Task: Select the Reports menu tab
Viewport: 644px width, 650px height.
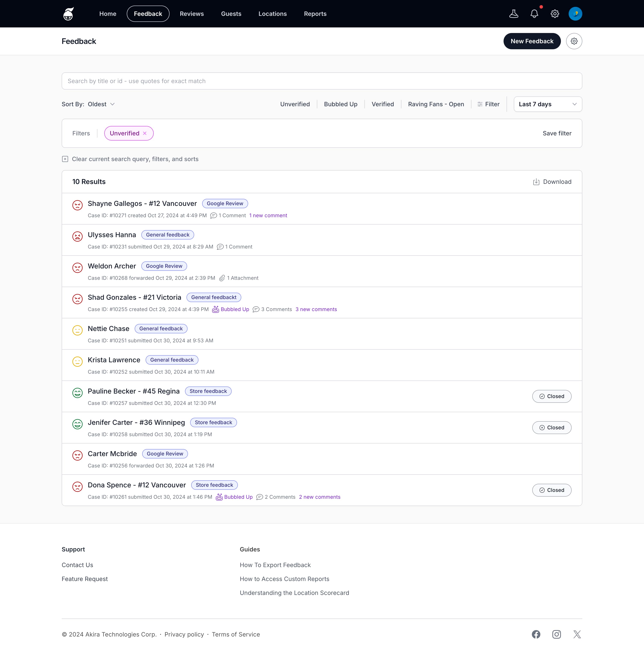Action: click(x=315, y=13)
